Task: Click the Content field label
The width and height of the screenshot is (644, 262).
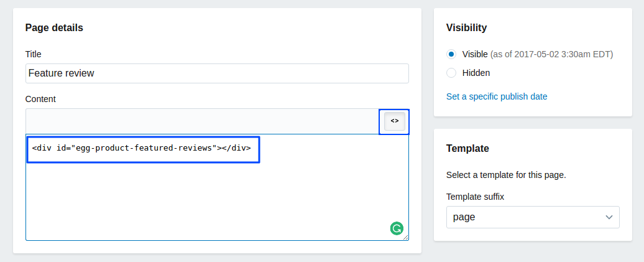Action: click(x=40, y=99)
